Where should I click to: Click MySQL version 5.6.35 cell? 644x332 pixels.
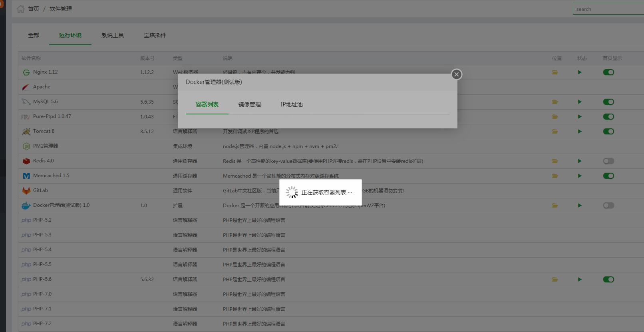pyautogui.click(x=147, y=102)
